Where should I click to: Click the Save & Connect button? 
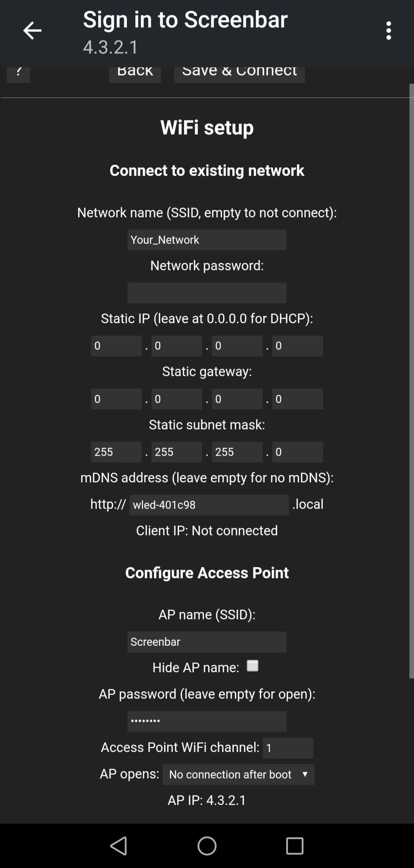click(239, 74)
